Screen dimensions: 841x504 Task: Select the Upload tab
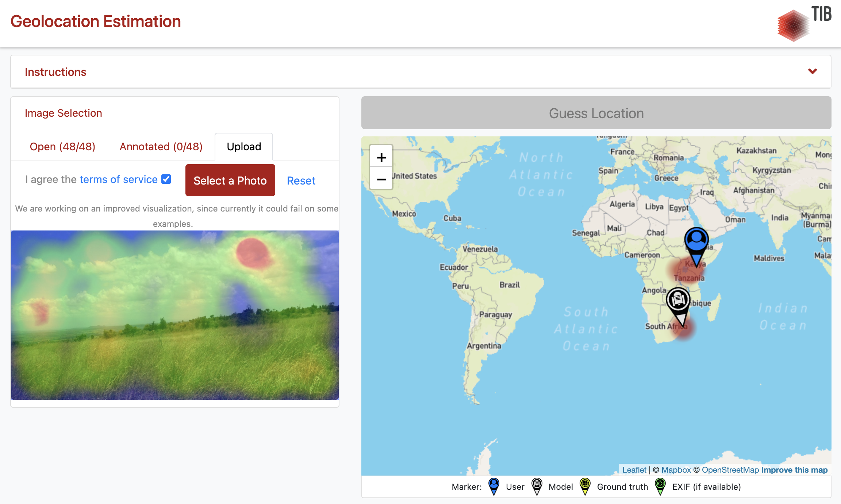point(244,147)
